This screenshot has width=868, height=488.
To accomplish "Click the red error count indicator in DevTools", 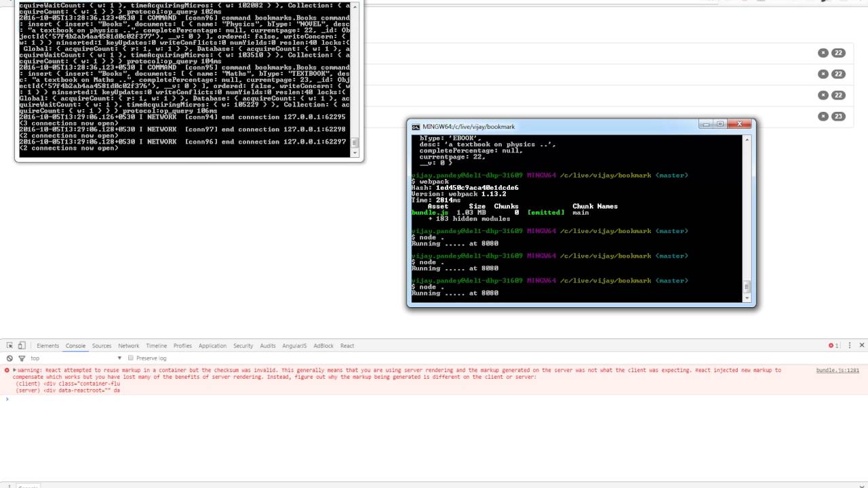I will point(833,346).
